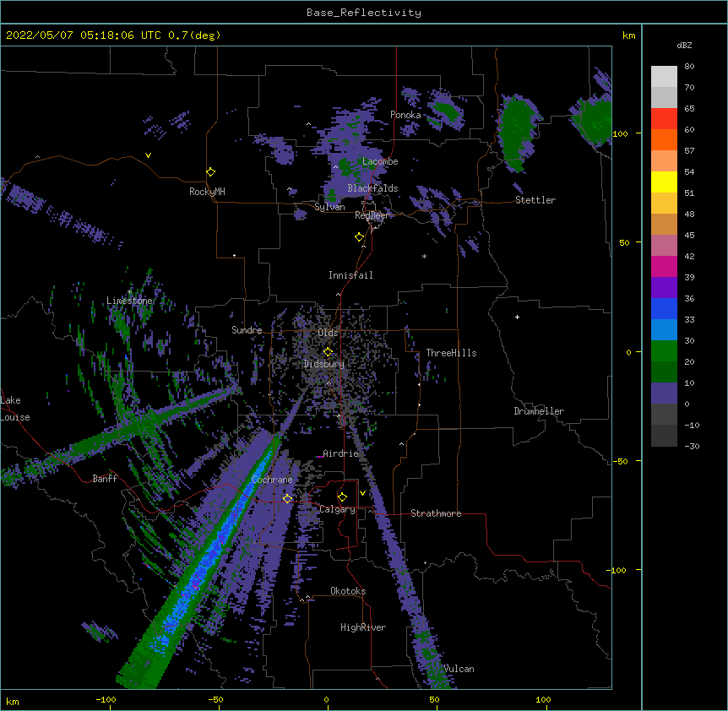Click the -50 tick on vertical axis
Image resolution: width=728 pixels, height=711 pixels.
coord(620,461)
